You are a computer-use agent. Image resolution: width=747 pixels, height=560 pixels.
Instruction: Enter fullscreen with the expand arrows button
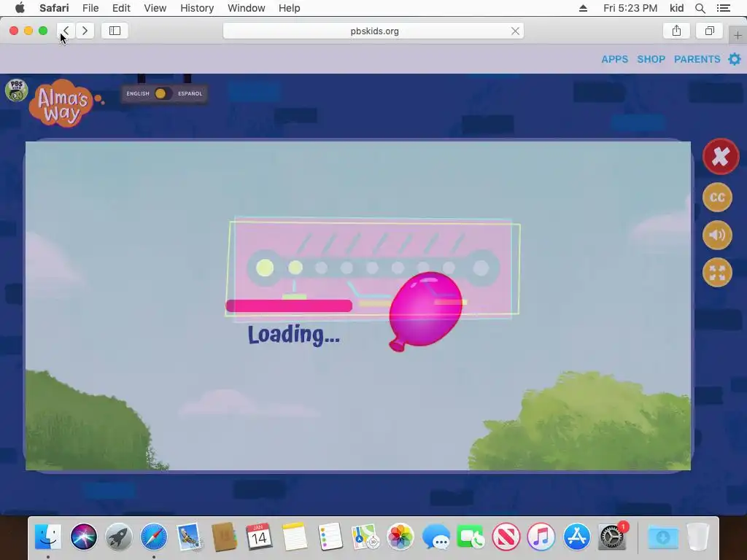(x=717, y=273)
